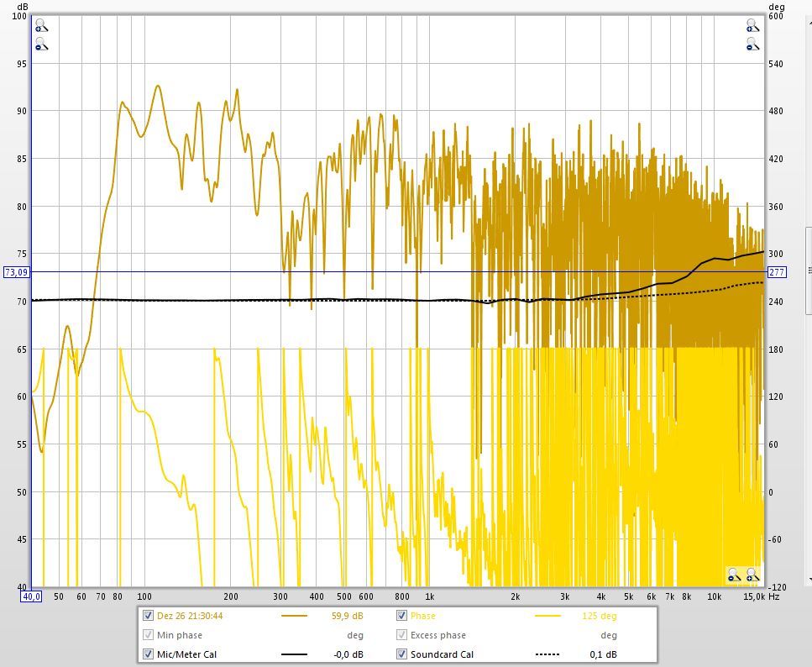Toggle the Mic/Meter Cal checkbox
The image size is (812, 667).
click(149, 654)
